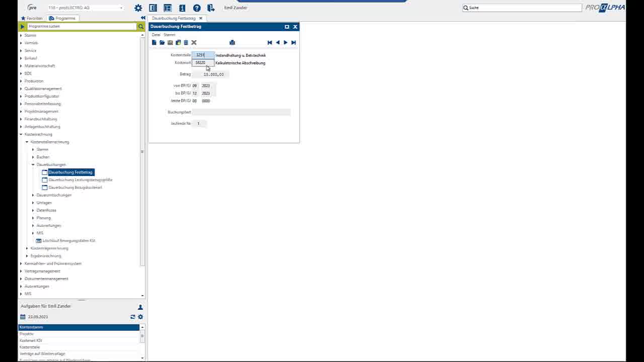Open the info icon in top toolbar
The width and height of the screenshot is (644, 362).
point(182,8)
